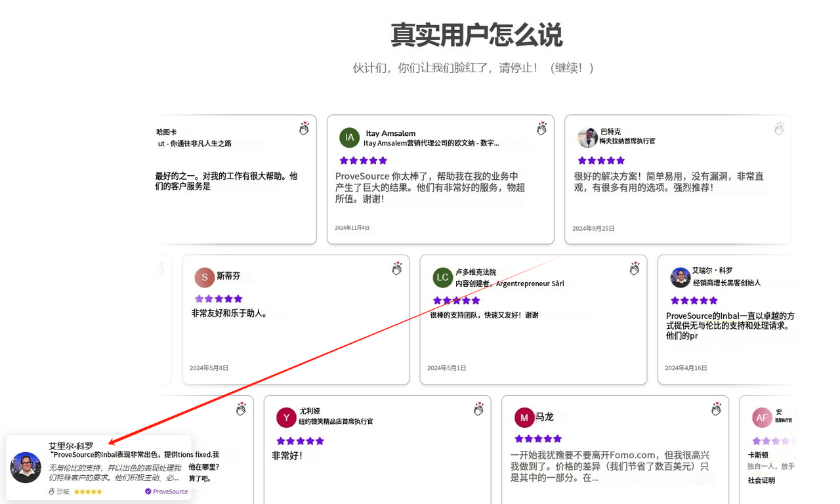Click the pink AF avatar of 安
This screenshot has width=840, height=504.
pyautogui.click(x=762, y=417)
